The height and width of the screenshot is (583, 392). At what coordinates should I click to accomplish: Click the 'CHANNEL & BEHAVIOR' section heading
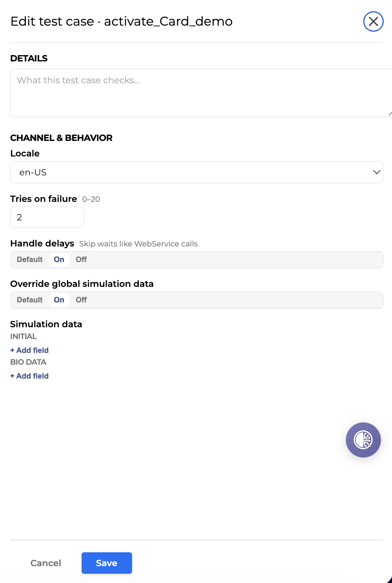click(61, 138)
